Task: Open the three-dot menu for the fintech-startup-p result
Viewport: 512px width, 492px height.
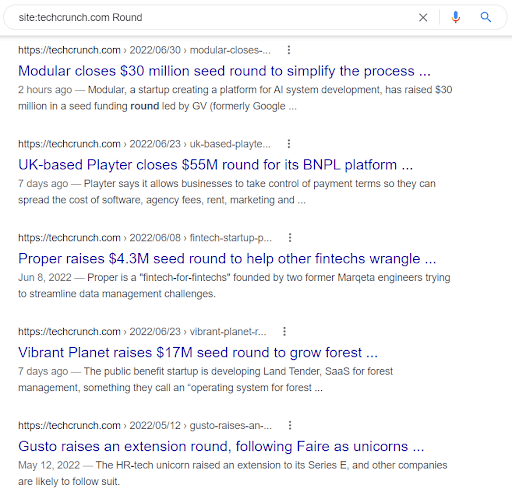Action: pyautogui.click(x=290, y=238)
